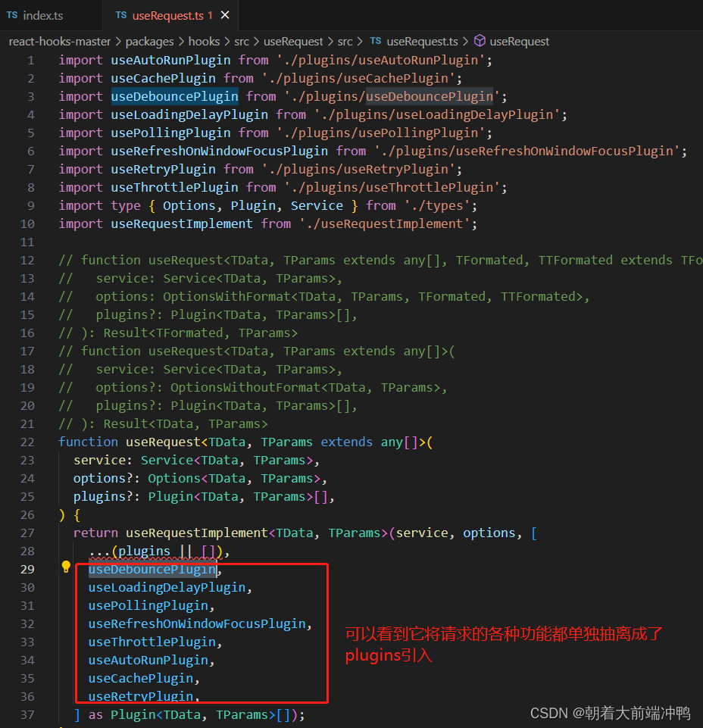Click the useRequest symbol icon in the breadcrumbs

click(481, 42)
